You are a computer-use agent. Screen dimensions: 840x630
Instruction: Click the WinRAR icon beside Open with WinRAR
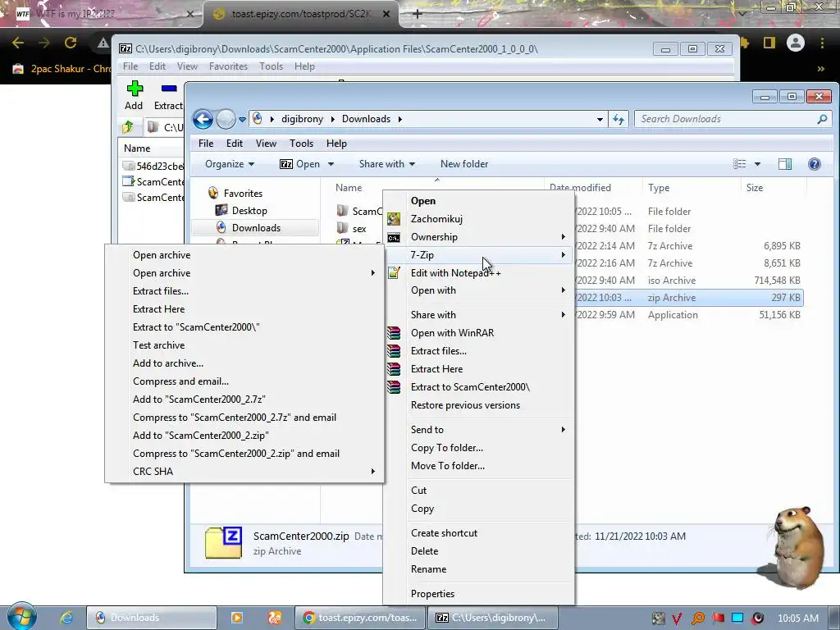click(394, 333)
